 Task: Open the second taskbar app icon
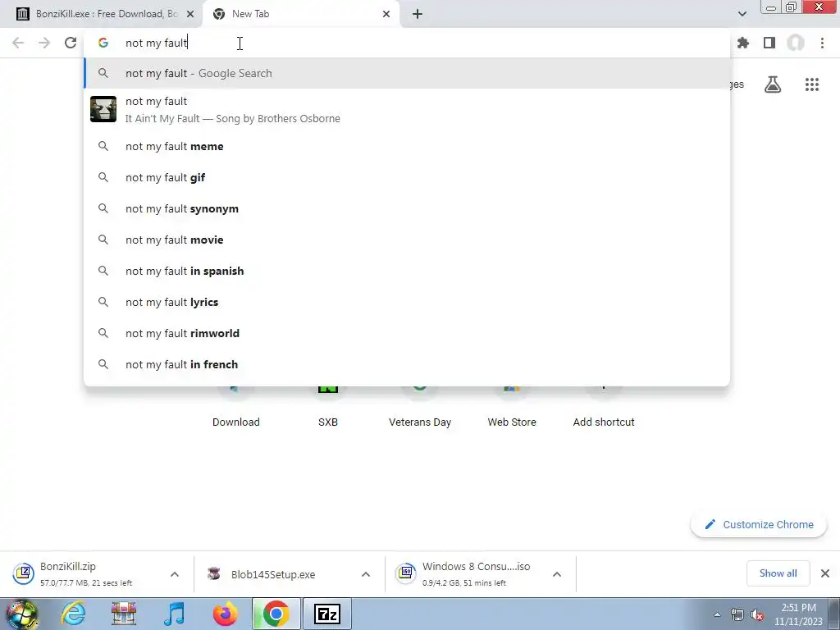pyautogui.click(x=124, y=614)
